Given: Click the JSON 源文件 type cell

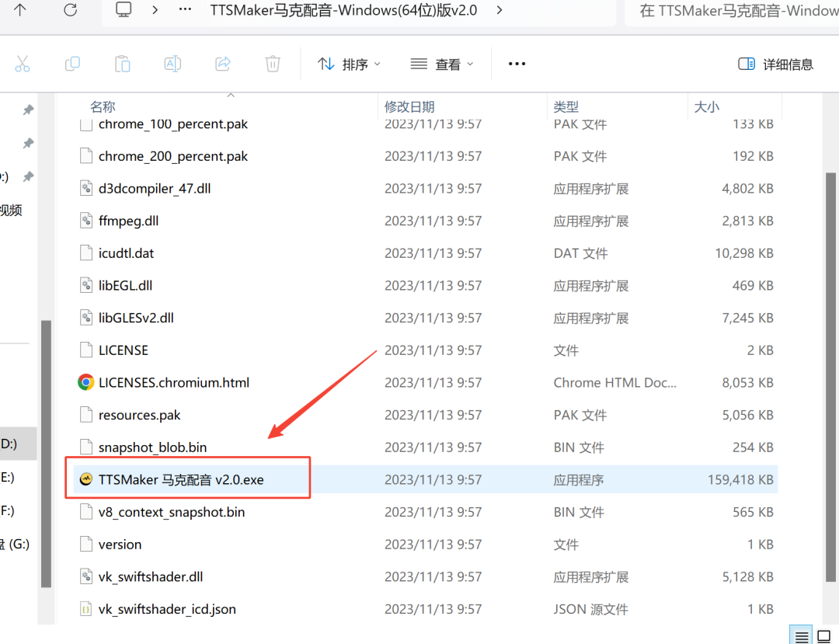Looking at the screenshot, I should click(590, 609).
